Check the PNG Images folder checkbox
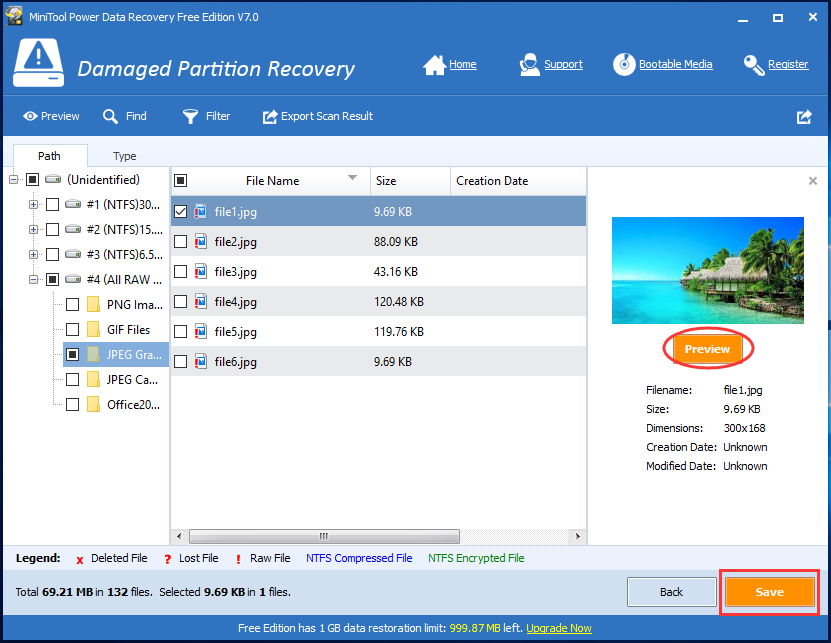Image resolution: width=831 pixels, height=643 pixels. 73,304
